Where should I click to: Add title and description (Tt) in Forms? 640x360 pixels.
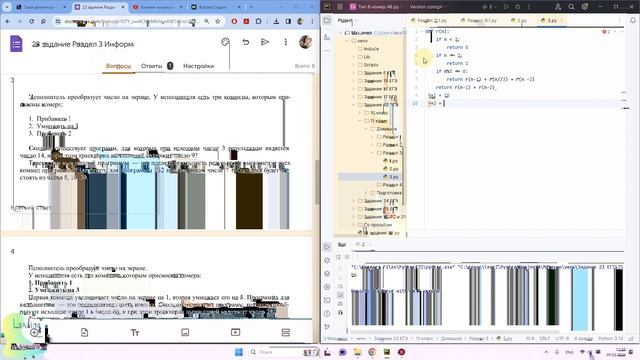[x=135, y=332]
